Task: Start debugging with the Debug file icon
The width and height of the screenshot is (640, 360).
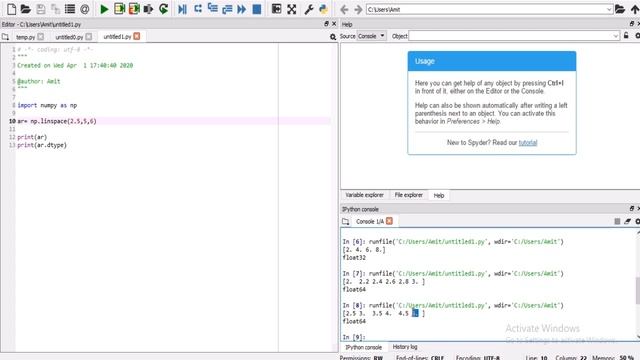Action: coord(182,9)
